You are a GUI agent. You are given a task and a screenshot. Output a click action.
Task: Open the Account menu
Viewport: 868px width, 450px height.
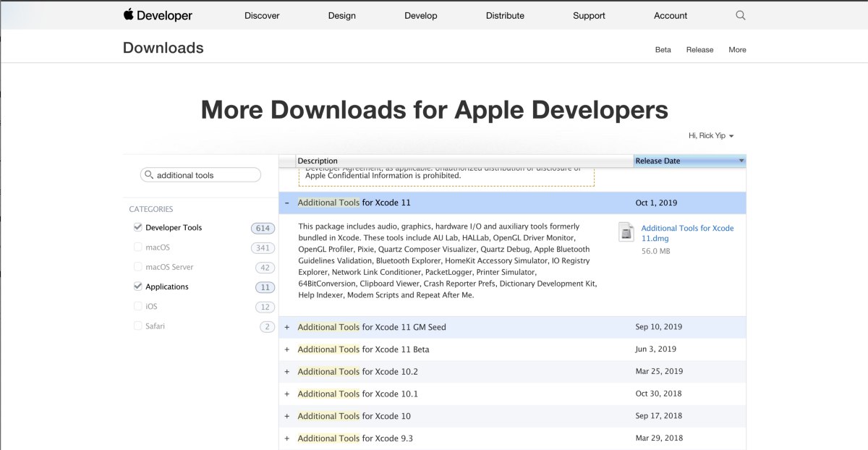pyautogui.click(x=671, y=15)
